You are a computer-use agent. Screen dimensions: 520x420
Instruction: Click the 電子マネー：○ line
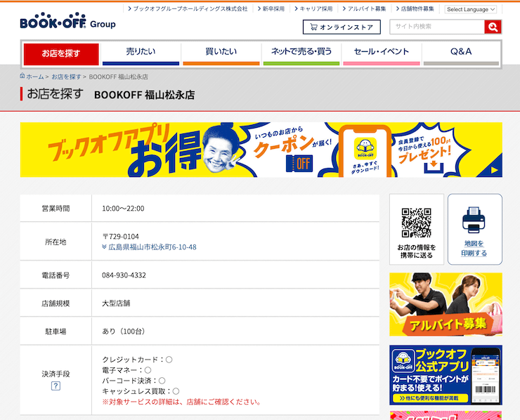pos(126,370)
